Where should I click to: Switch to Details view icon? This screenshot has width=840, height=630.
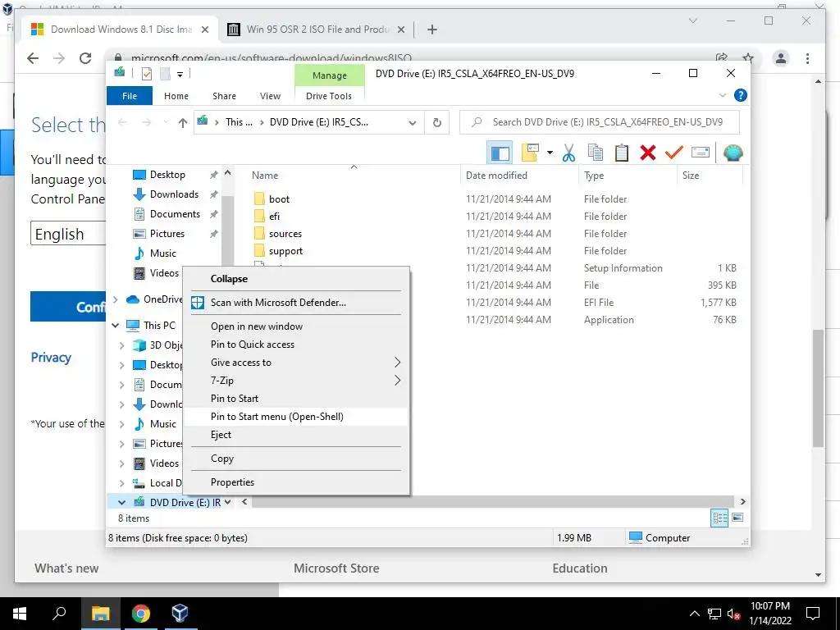tap(719, 518)
